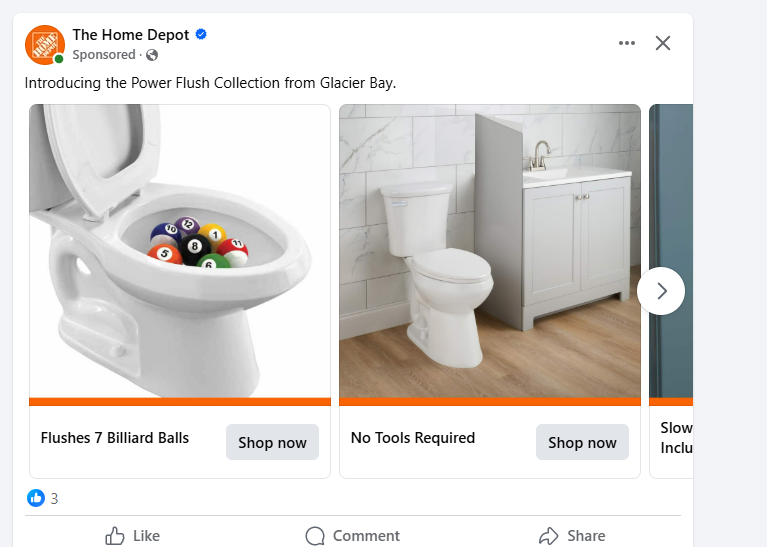The height and width of the screenshot is (547, 767).
Task: Shop now for No Tools Required toilet
Action: pos(582,442)
